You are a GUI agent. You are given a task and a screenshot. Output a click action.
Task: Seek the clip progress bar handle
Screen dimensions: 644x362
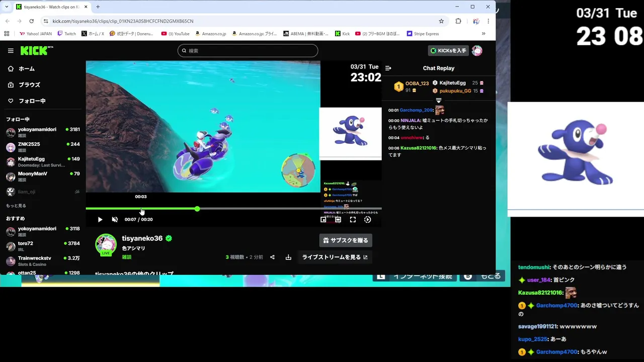pyautogui.click(x=197, y=209)
